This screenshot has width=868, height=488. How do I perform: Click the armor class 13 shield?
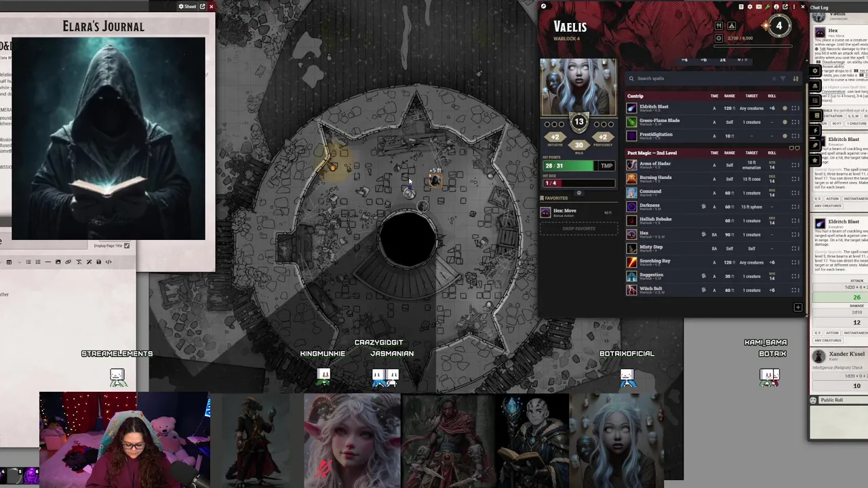[578, 123]
